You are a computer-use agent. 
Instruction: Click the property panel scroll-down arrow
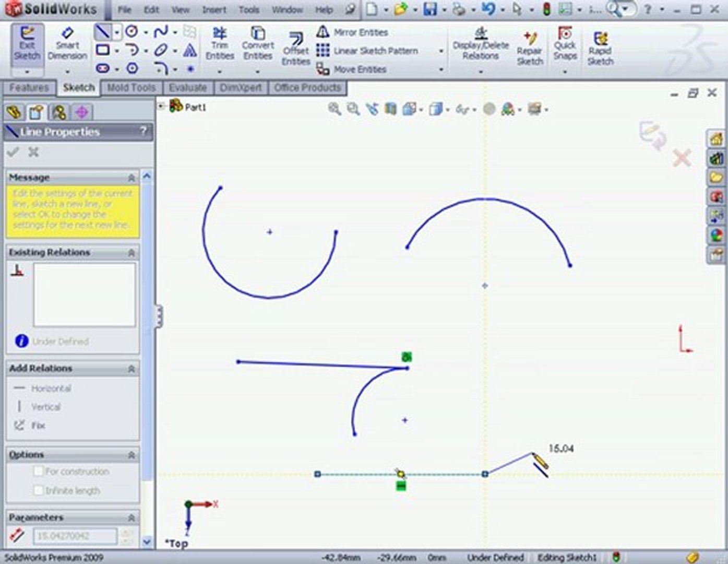coord(147,542)
